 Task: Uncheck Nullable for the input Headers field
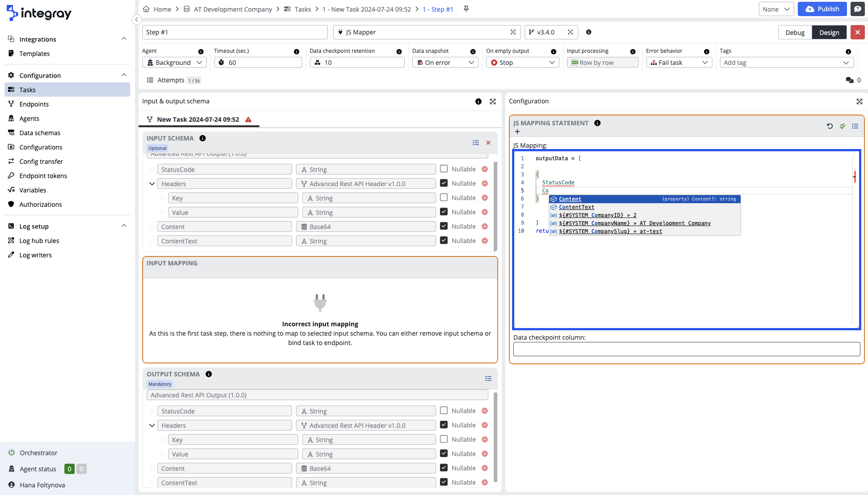(444, 183)
